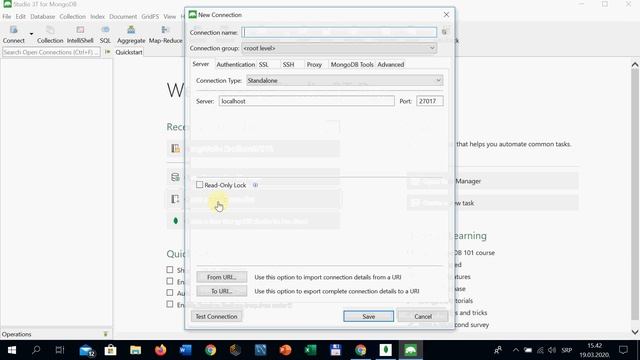
Task: Open the GridFS menu
Action: pos(150,16)
